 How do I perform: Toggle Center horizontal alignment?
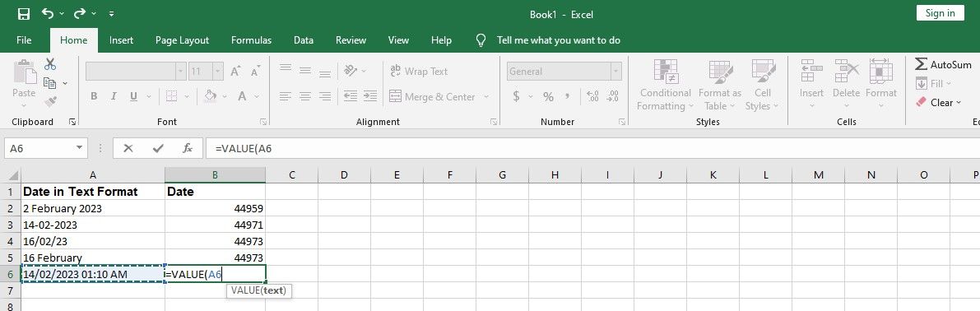305,96
